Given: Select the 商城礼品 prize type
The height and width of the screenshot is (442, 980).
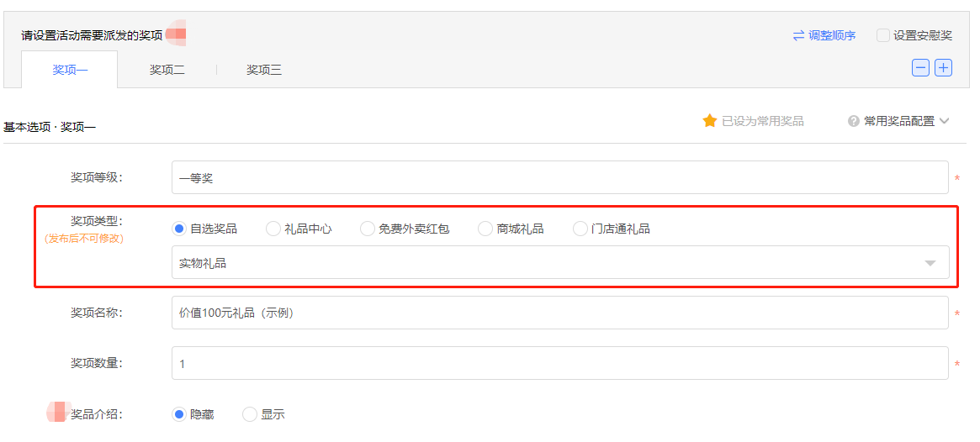Looking at the screenshot, I should point(485,229).
